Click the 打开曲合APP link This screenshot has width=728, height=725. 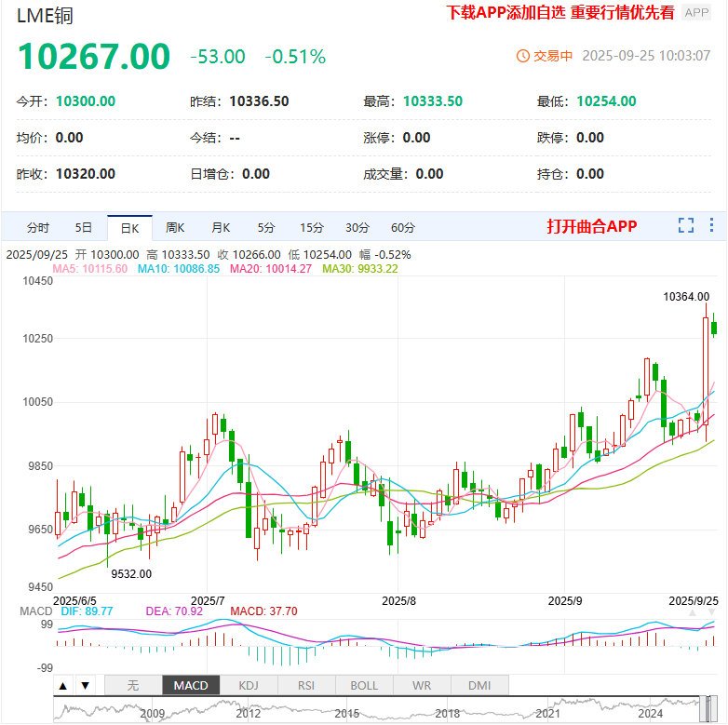[591, 226]
